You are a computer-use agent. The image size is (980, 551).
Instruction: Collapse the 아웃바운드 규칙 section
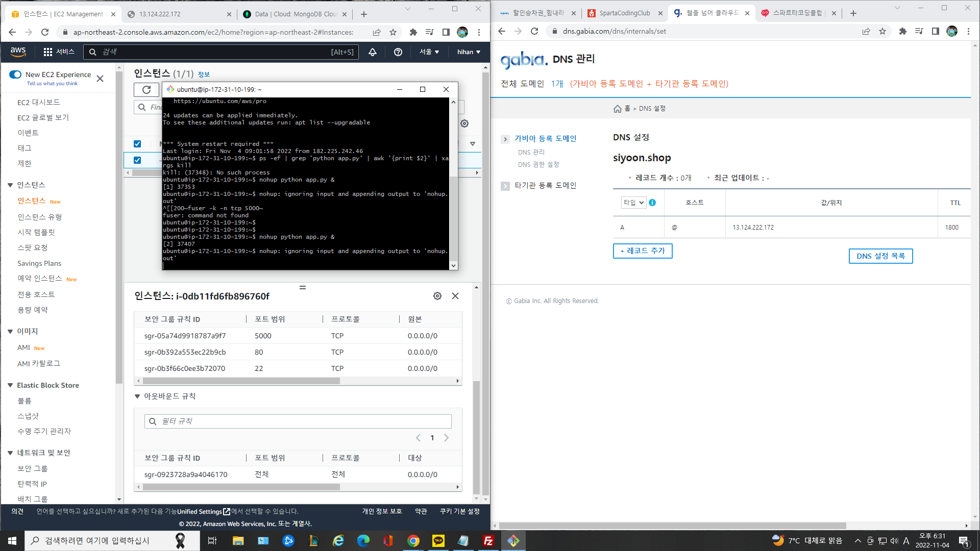tap(137, 396)
